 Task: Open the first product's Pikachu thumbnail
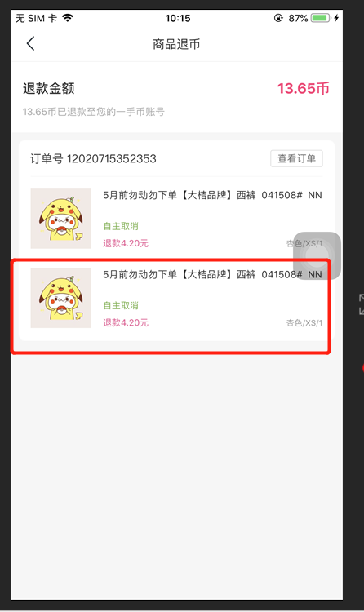(61, 219)
